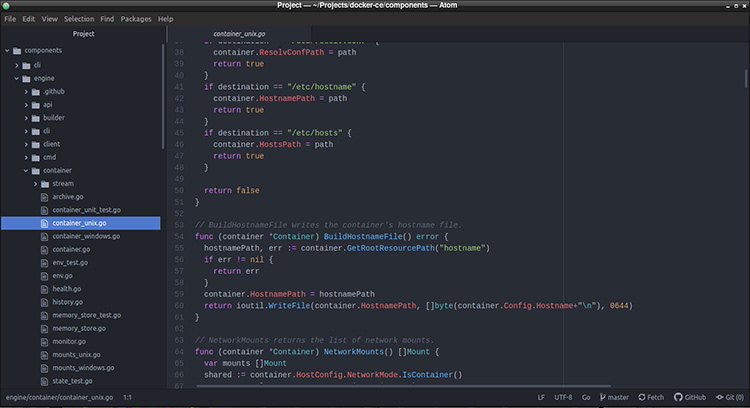Open the Packages menu
This screenshot has height=408, width=750.
[136, 18]
